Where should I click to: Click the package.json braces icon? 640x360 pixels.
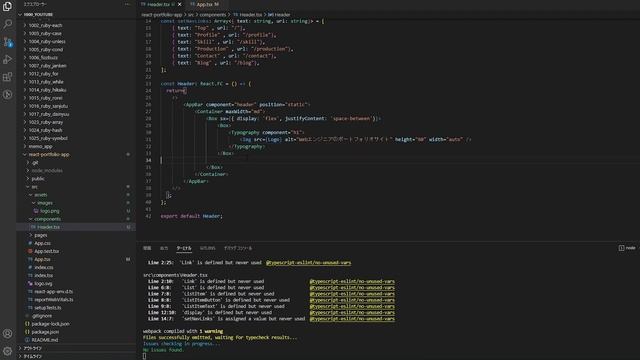27,332
